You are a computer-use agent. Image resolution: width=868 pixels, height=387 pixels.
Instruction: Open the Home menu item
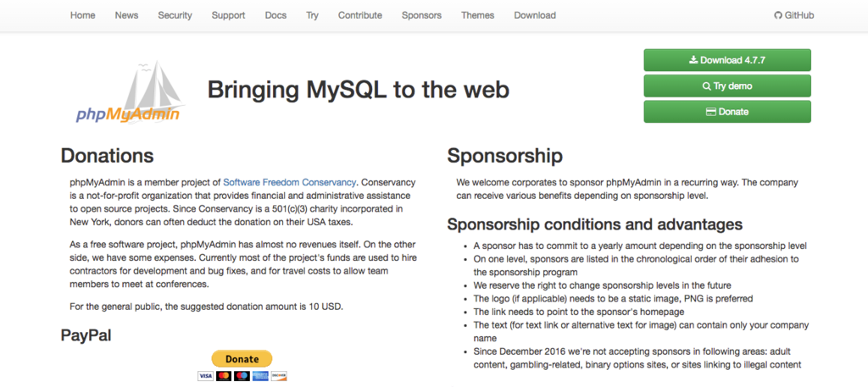(82, 15)
